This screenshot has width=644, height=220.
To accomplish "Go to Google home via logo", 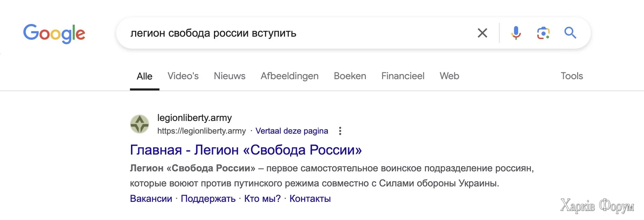I will [x=54, y=34].
